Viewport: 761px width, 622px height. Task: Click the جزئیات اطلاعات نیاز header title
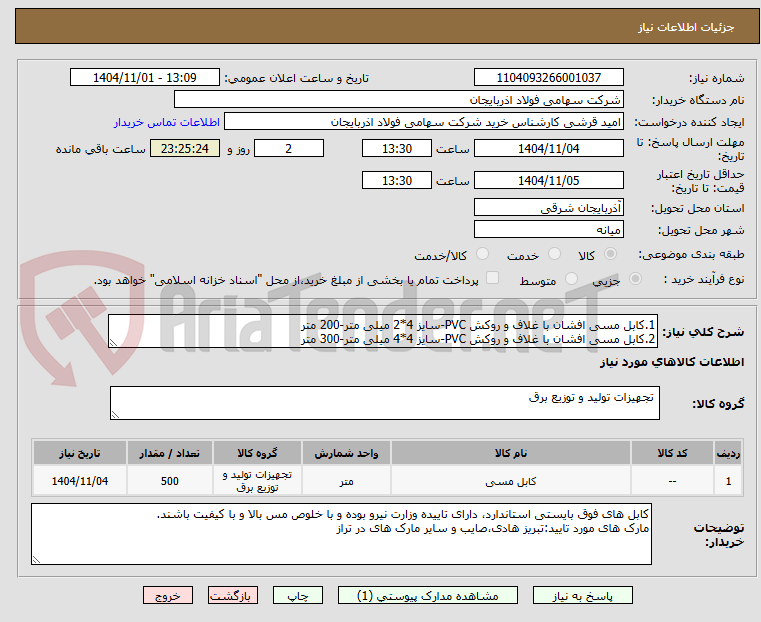[x=686, y=27]
